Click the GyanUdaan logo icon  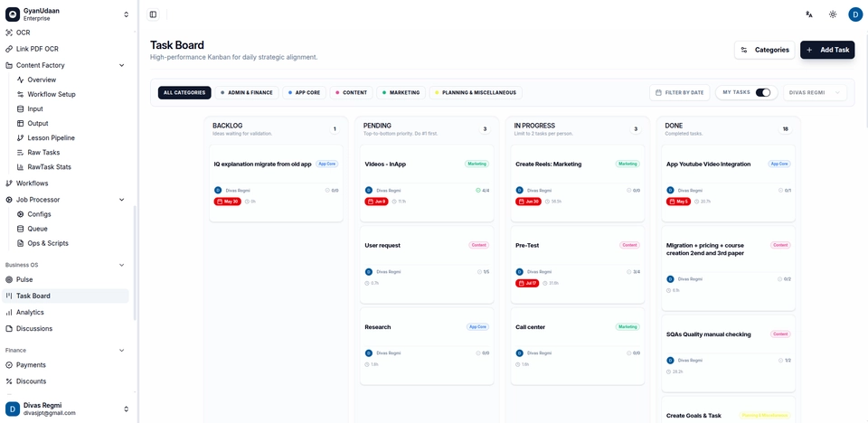coord(12,14)
